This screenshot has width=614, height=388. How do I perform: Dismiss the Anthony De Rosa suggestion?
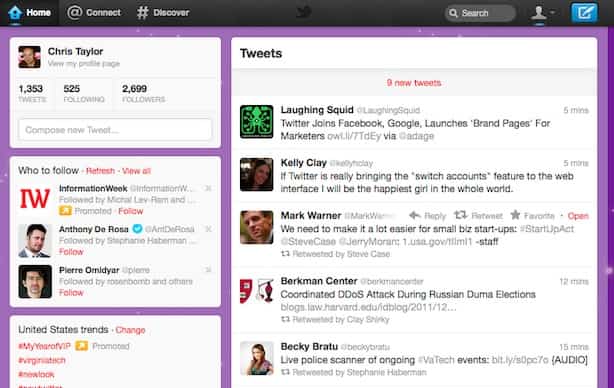208,229
